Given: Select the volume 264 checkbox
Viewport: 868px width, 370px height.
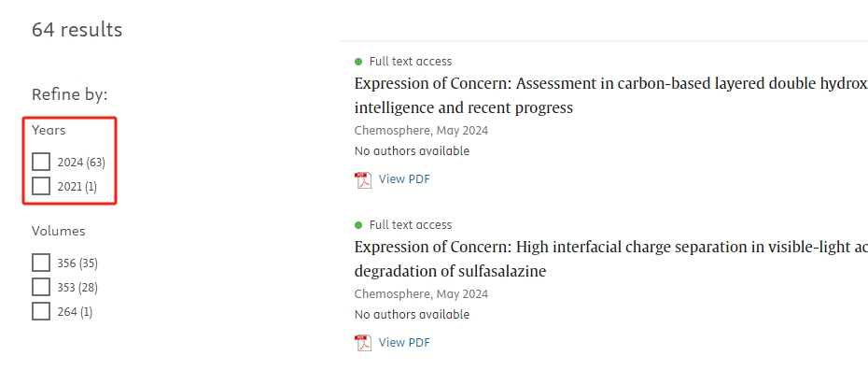Looking at the screenshot, I should (x=41, y=311).
